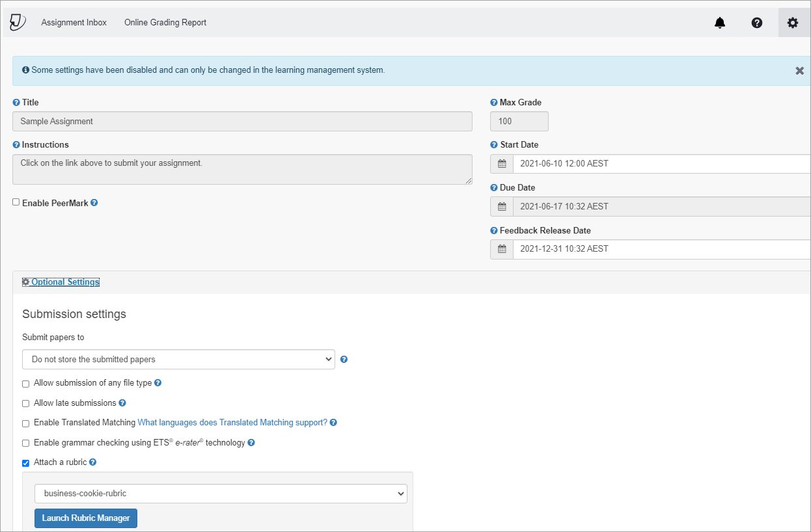The image size is (811, 532).
Task: Click the Feedback Release Date input field
Action: [662, 249]
